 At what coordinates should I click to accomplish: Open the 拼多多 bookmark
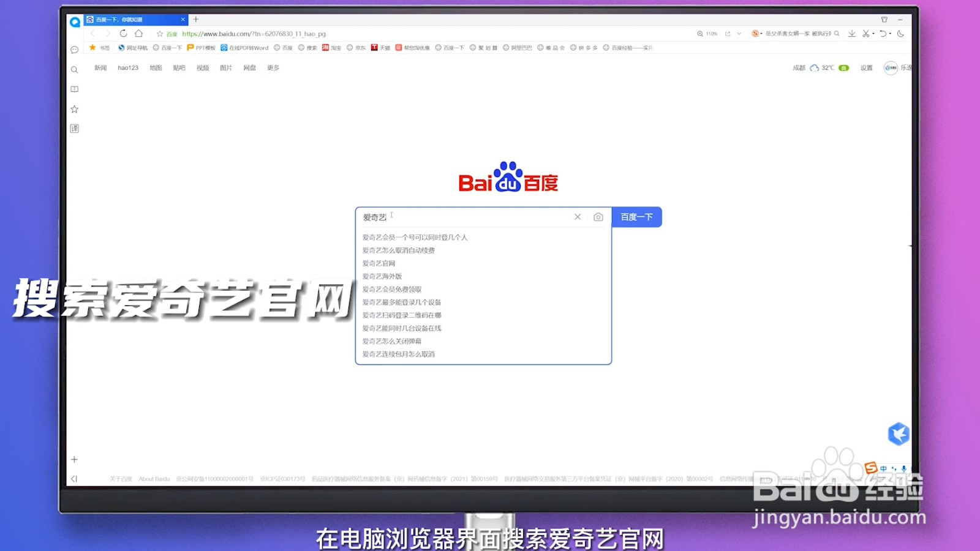coord(584,48)
